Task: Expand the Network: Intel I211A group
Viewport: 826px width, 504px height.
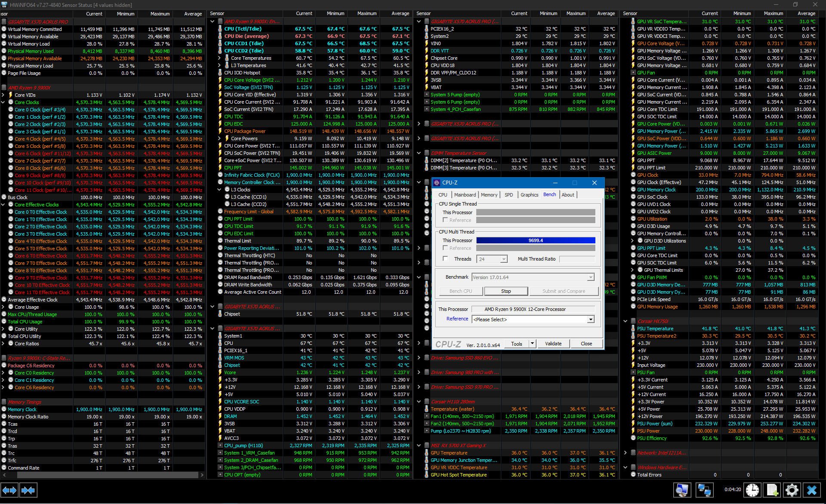Action: pos(626,453)
